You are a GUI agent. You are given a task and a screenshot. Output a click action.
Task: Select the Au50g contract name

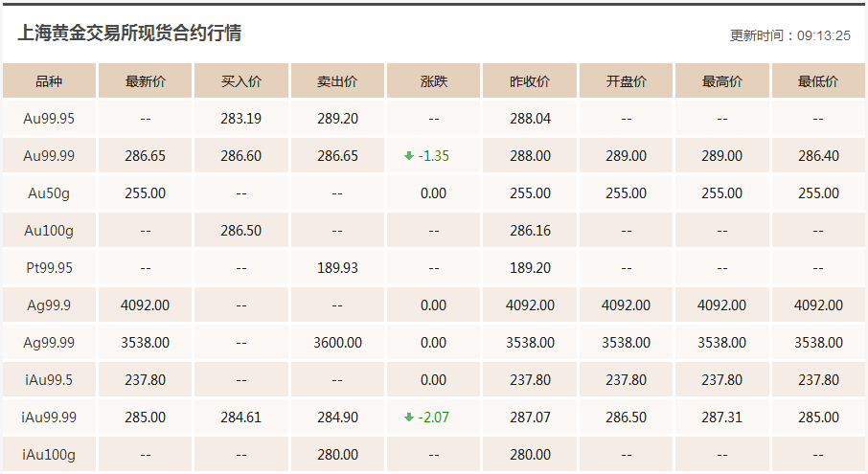click(x=49, y=193)
